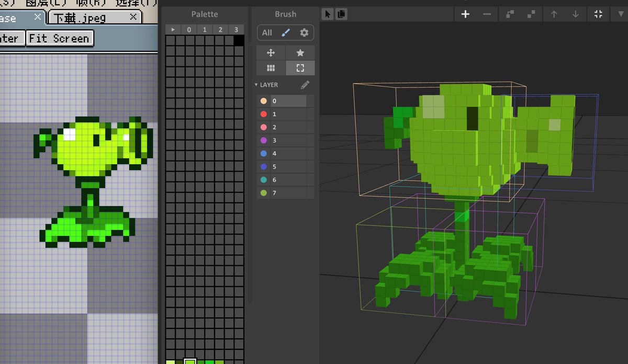Select layer 3 row

point(285,140)
